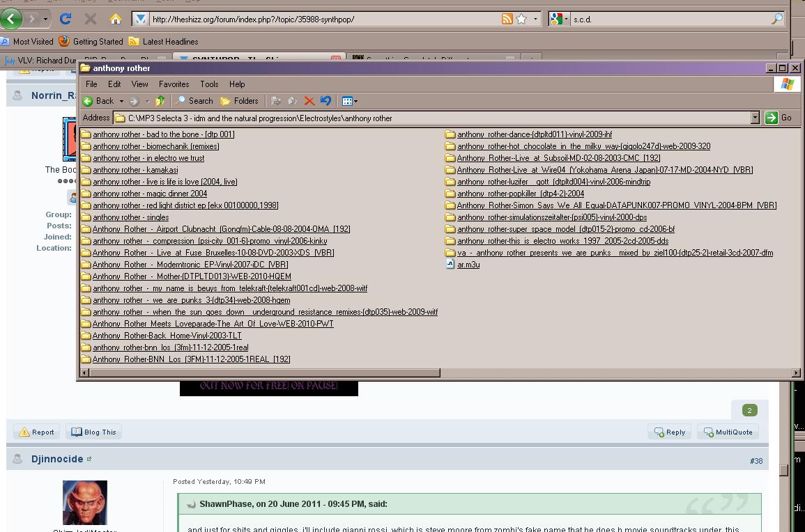Click the browser page vertical scrollbar thumb
This screenshot has width=805, height=532.
[783, 470]
